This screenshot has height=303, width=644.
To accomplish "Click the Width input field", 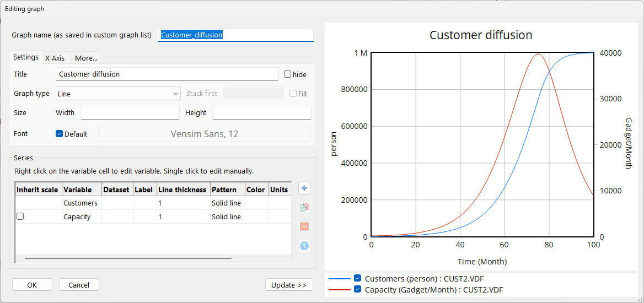I will tap(130, 113).
